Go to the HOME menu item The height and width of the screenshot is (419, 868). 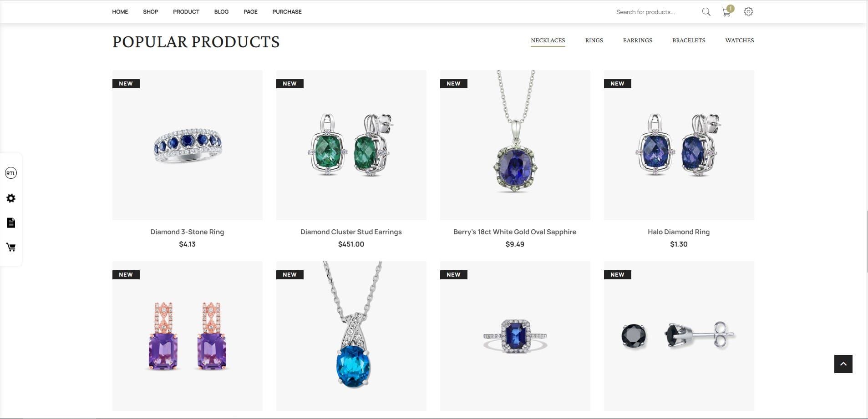(x=120, y=12)
